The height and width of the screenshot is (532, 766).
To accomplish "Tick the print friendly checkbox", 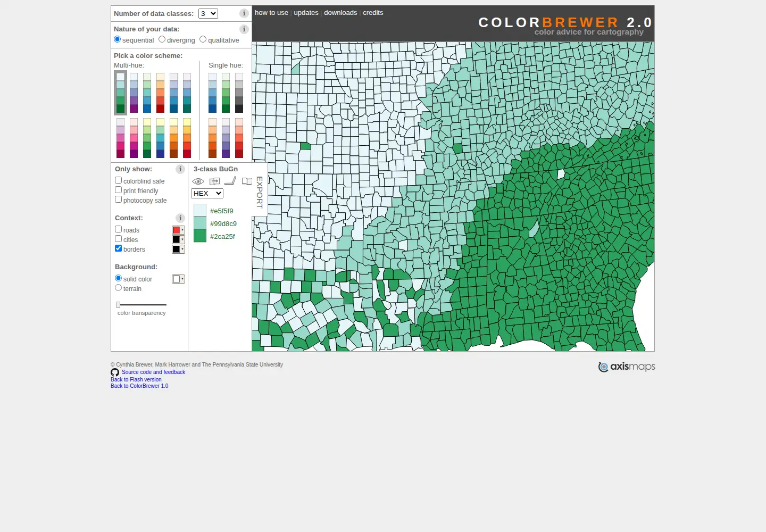I will [x=119, y=190].
